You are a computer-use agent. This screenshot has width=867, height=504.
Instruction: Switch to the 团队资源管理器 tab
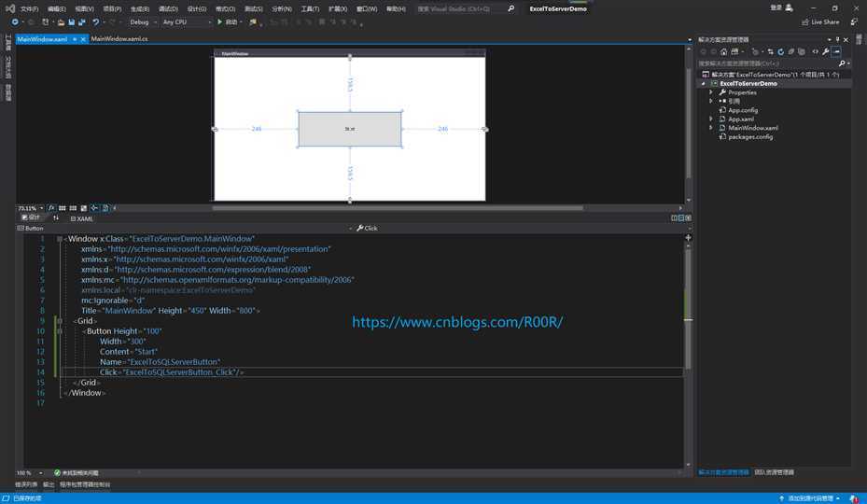(774, 472)
